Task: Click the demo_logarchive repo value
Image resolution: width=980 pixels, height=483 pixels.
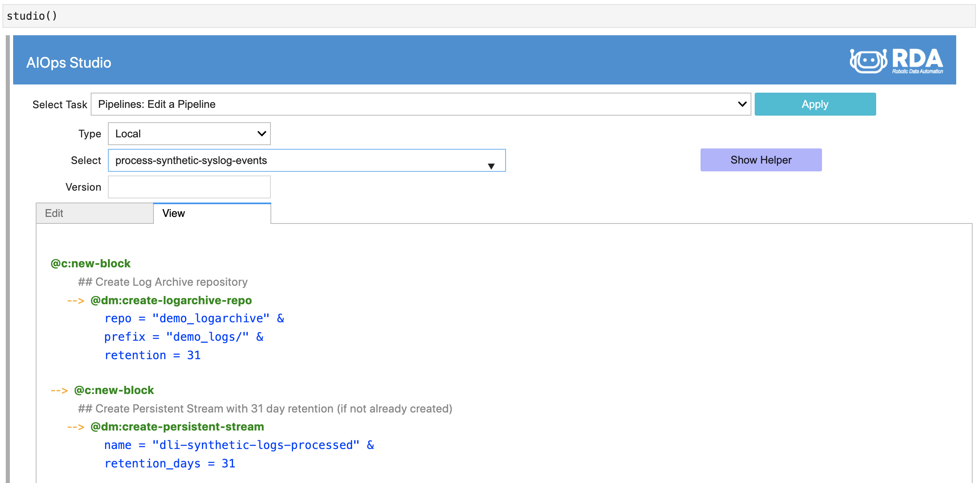Action: [210, 318]
